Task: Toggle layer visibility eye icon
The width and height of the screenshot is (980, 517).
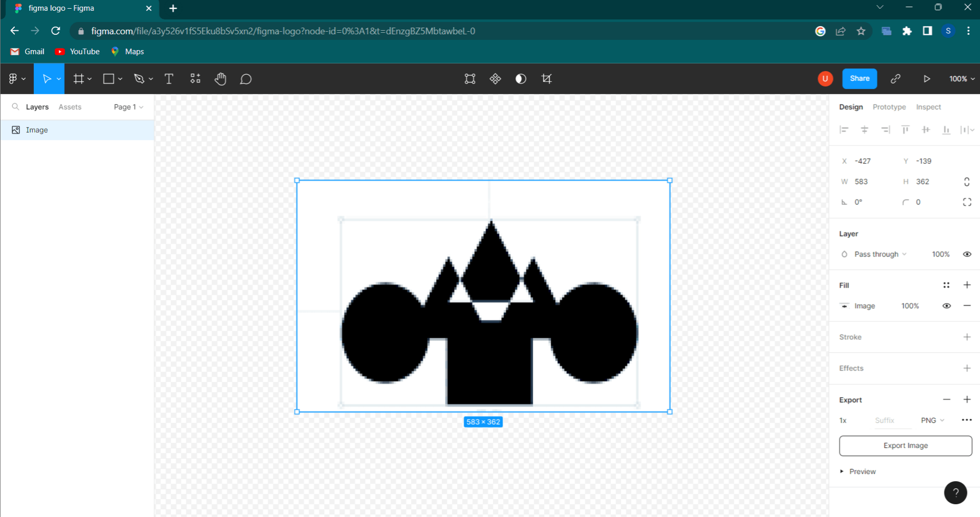Action: [967, 254]
